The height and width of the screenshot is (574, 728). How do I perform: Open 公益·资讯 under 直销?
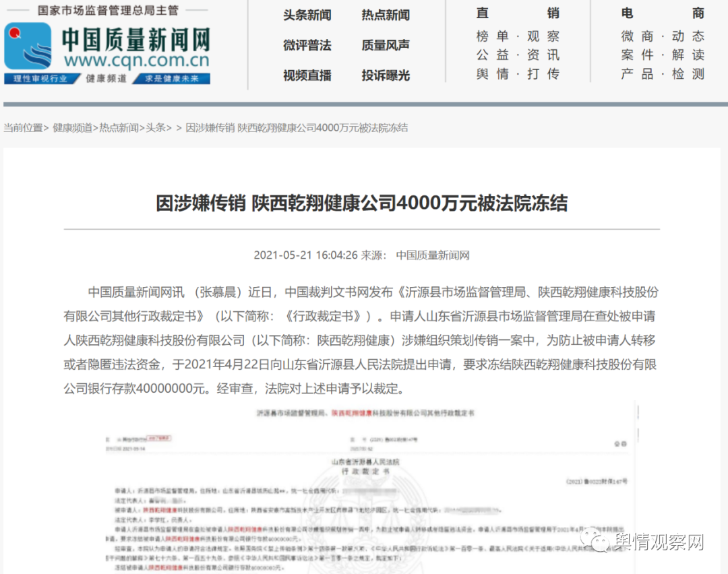(x=518, y=55)
